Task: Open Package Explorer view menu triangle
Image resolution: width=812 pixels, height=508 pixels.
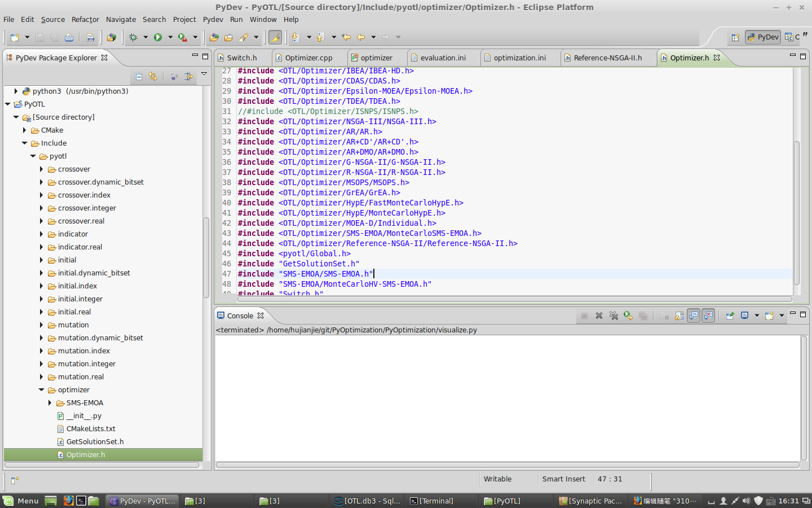Action: [x=204, y=74]
